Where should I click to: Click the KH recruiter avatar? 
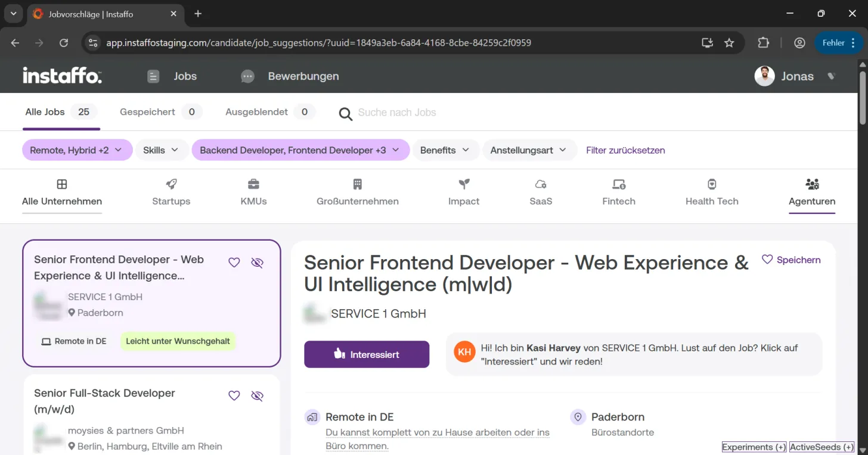click(464, 352)
